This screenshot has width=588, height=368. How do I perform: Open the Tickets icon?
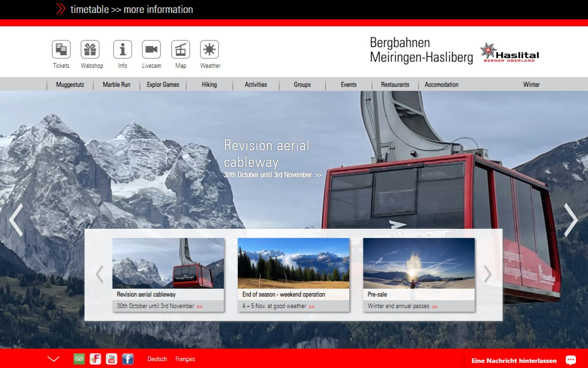click(x=61, y=50)
